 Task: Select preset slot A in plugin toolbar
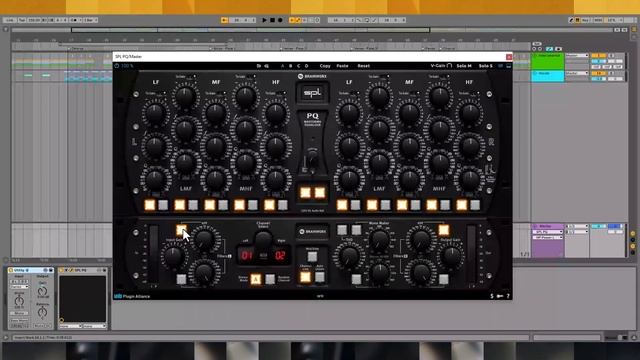282,66
